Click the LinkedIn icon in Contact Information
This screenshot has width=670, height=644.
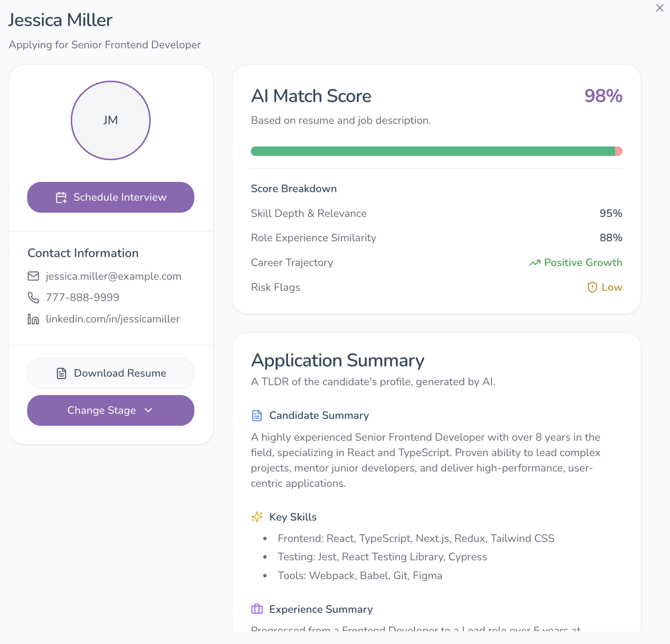click(x=33, y=319)
